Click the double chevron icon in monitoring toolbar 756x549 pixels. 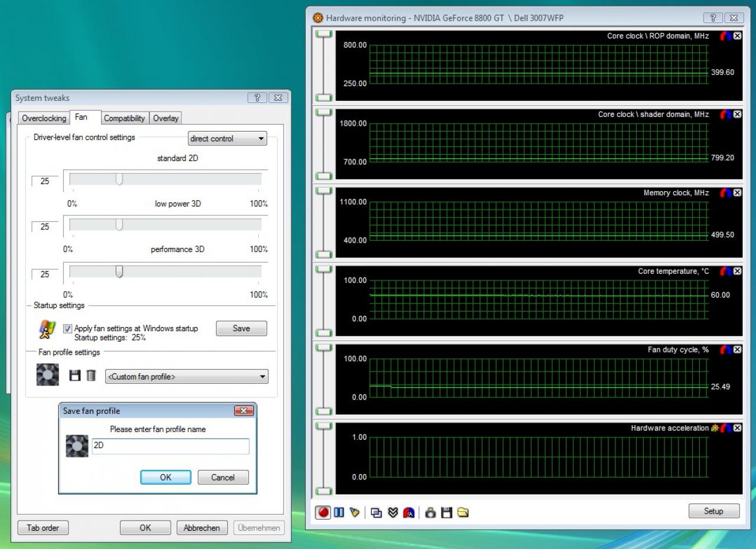click(x=393, y=512)
